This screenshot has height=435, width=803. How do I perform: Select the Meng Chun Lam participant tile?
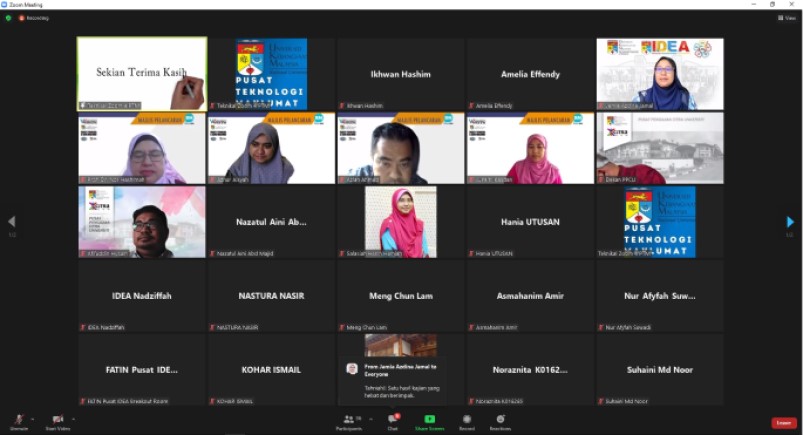400,296
